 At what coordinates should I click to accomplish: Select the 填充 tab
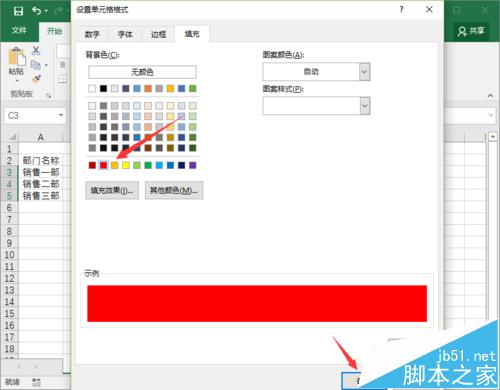[x=192, y=34]
